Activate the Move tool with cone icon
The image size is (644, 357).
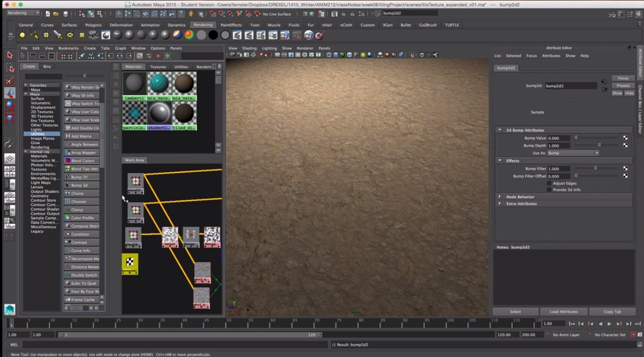coord(10,93)
